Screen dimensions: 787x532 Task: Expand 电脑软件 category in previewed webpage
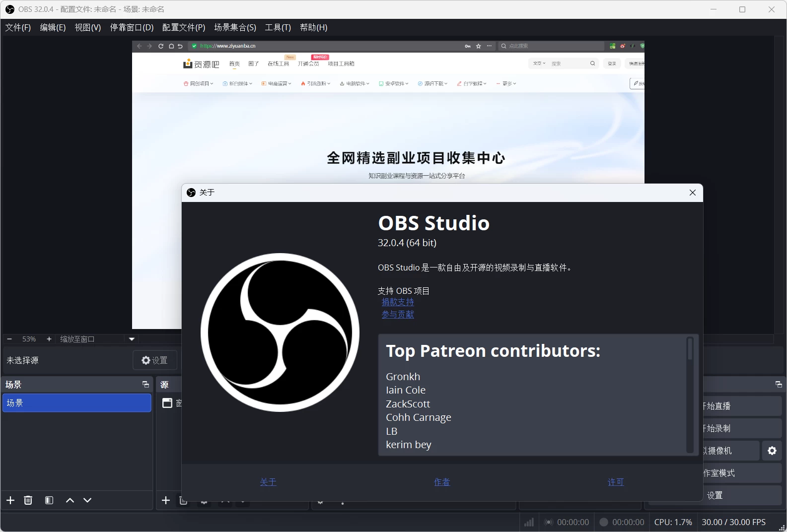[355, 84]
